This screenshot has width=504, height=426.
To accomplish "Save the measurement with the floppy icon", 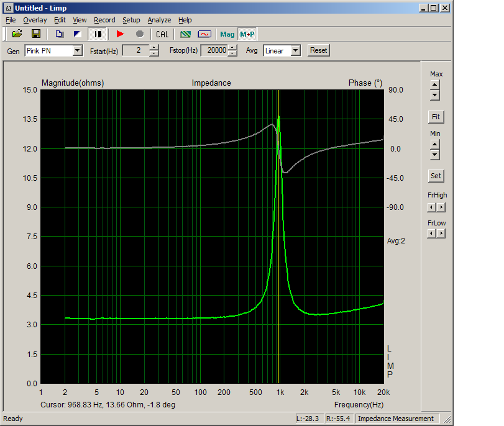I will (x=35, y=34).
